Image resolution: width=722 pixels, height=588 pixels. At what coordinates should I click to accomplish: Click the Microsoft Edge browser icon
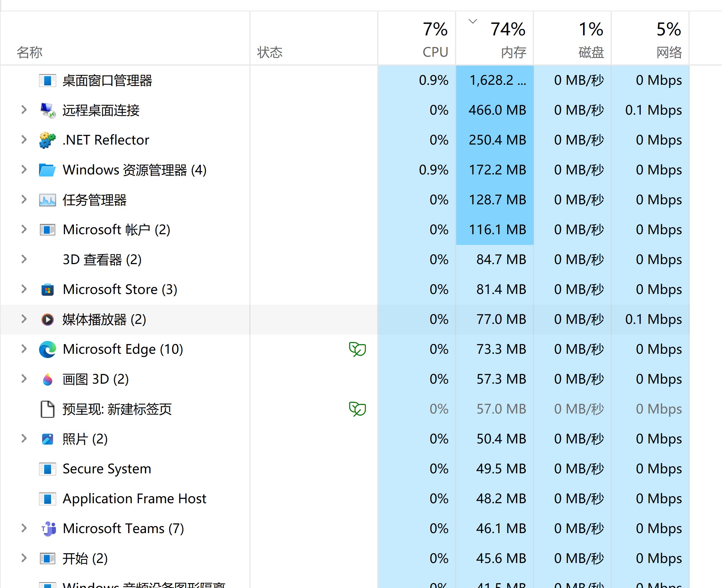[48, 349]
